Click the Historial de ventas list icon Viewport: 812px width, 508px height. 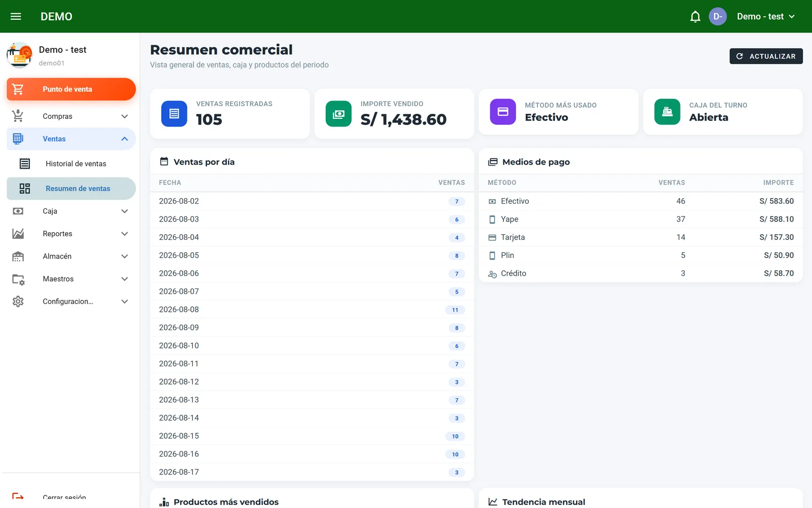pos(25,164)
